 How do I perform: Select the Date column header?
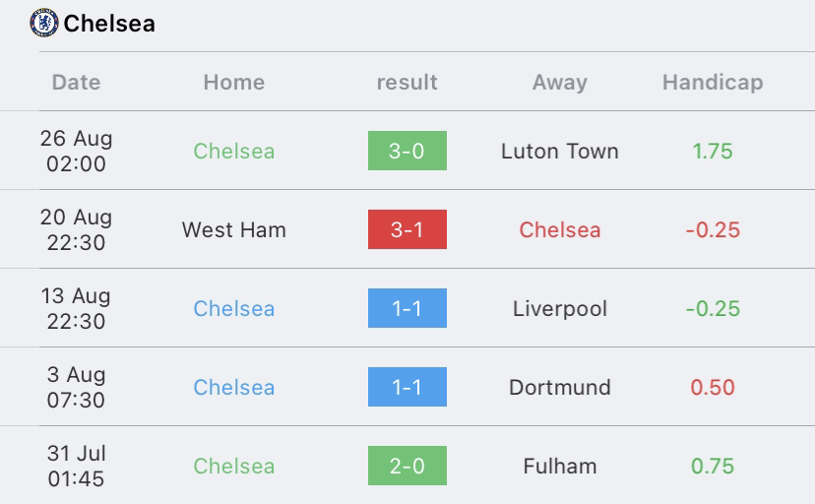[x=76, y=82]
